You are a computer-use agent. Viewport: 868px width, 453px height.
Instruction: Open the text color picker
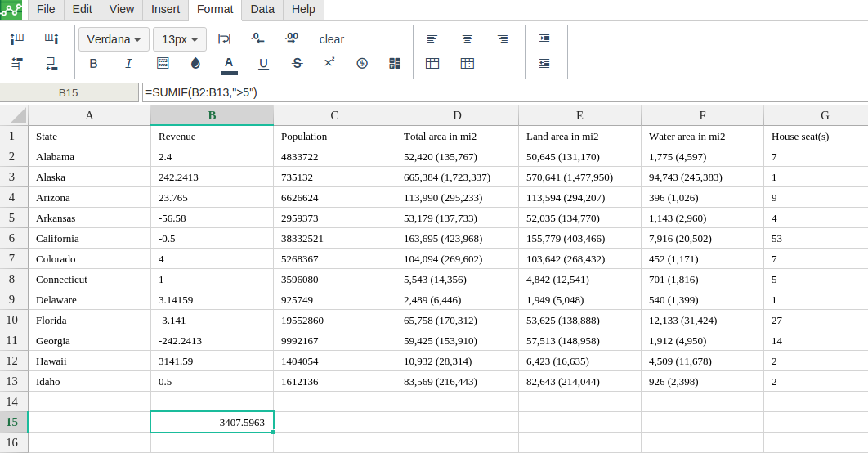coord(229,64)
